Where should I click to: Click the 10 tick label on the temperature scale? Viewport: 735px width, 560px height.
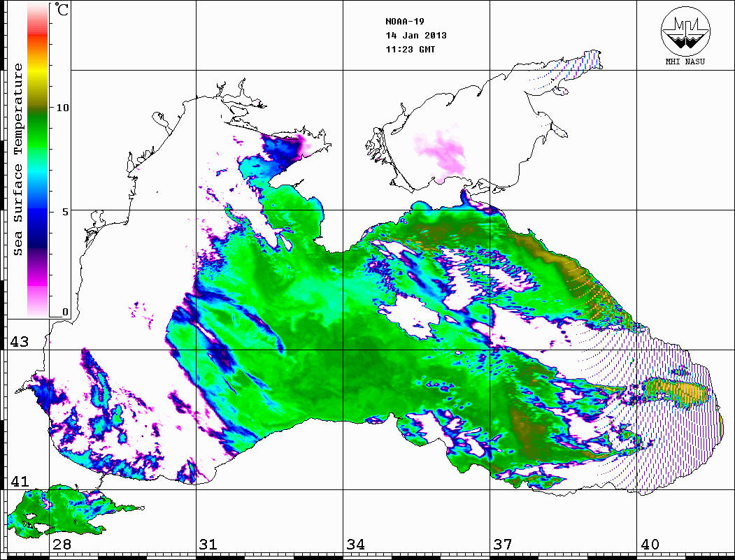[x=63, y=108]
